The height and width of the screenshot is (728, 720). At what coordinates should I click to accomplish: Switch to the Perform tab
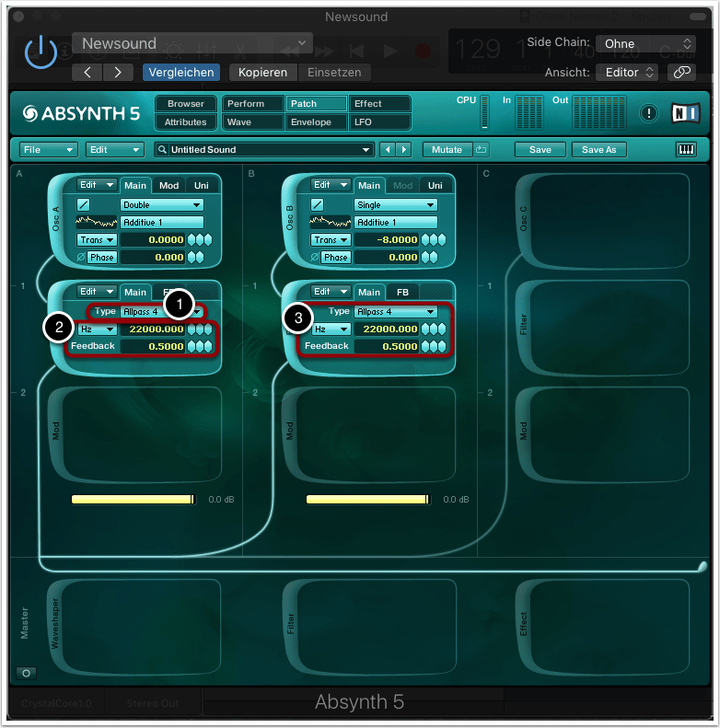[x=252, y=103]
